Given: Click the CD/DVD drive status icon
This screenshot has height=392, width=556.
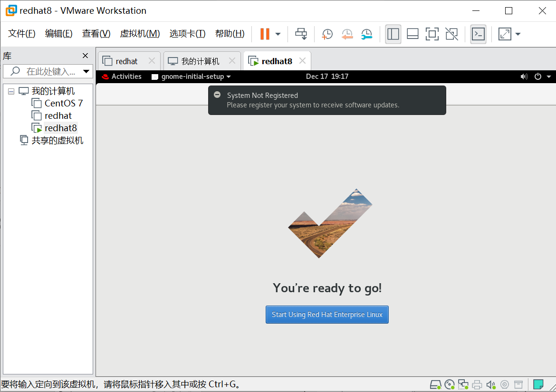Looking at the screenshot, I should coord(449,384).
